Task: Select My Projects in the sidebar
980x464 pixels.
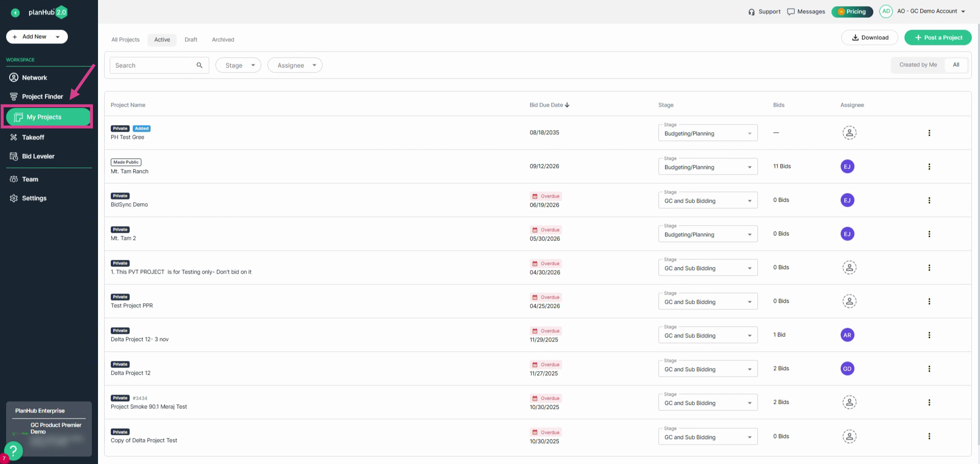Action: coord(48,117)
